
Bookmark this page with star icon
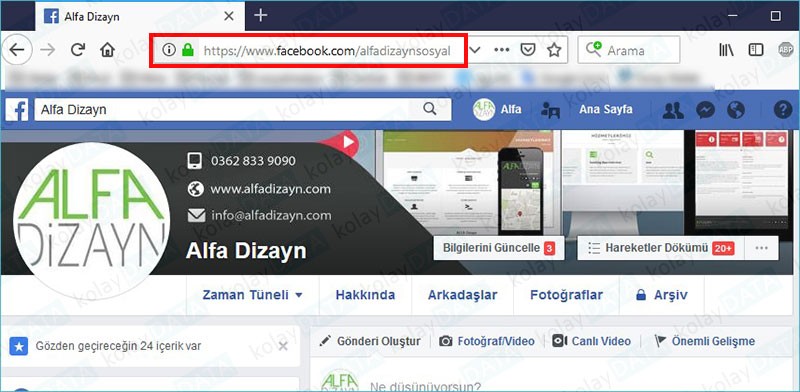(554, 50)
